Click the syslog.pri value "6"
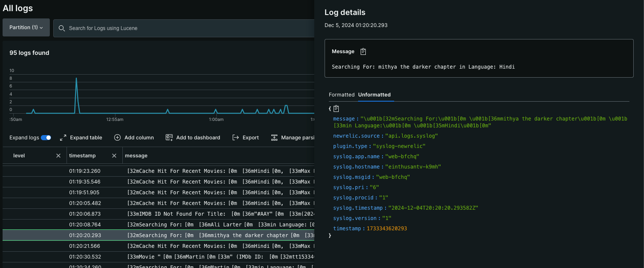The height and width of the screenshot is (268, 644). tap(374, 187)
